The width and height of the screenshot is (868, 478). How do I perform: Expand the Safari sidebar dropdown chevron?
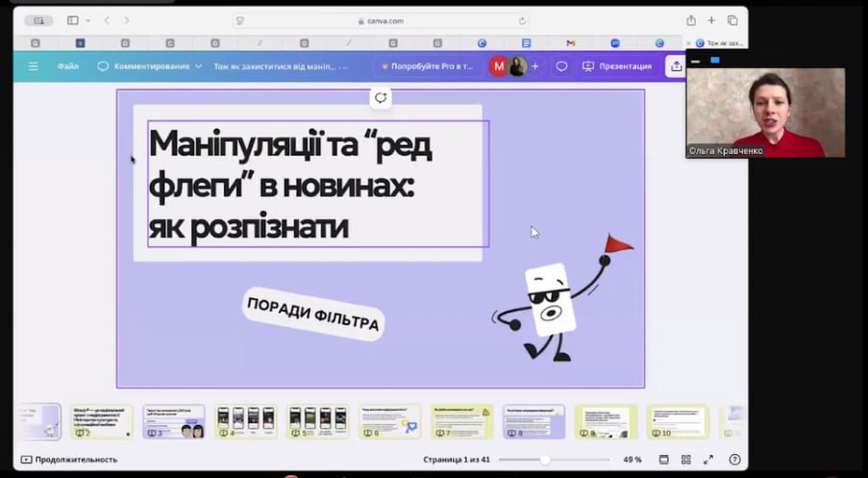[x=87, y=20]
